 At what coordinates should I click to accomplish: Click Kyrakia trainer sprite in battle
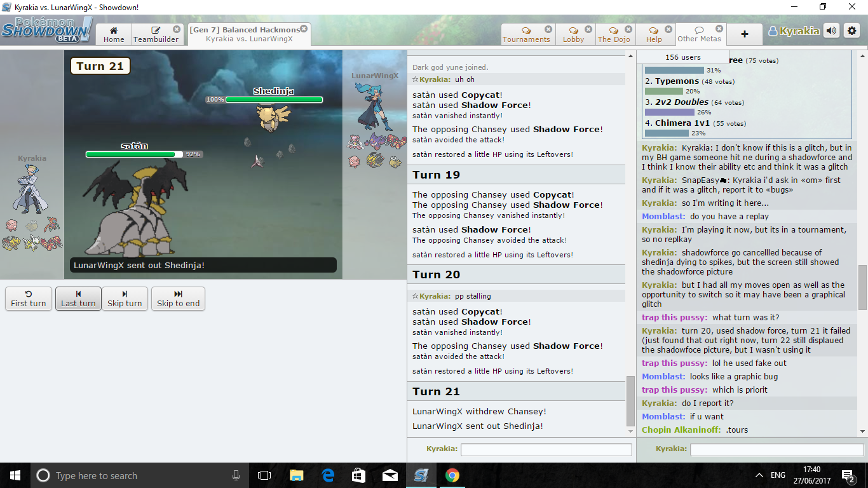(x=32, y=189)
